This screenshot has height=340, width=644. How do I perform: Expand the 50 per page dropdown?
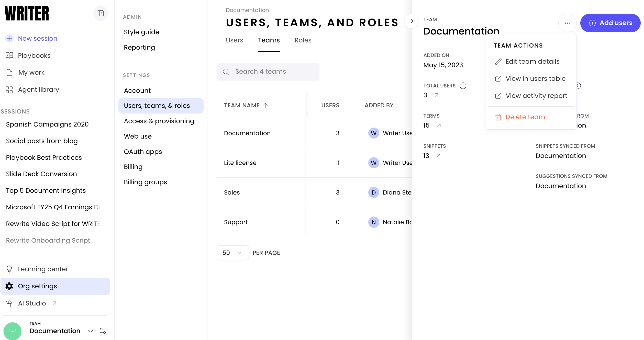click(232, 253)
